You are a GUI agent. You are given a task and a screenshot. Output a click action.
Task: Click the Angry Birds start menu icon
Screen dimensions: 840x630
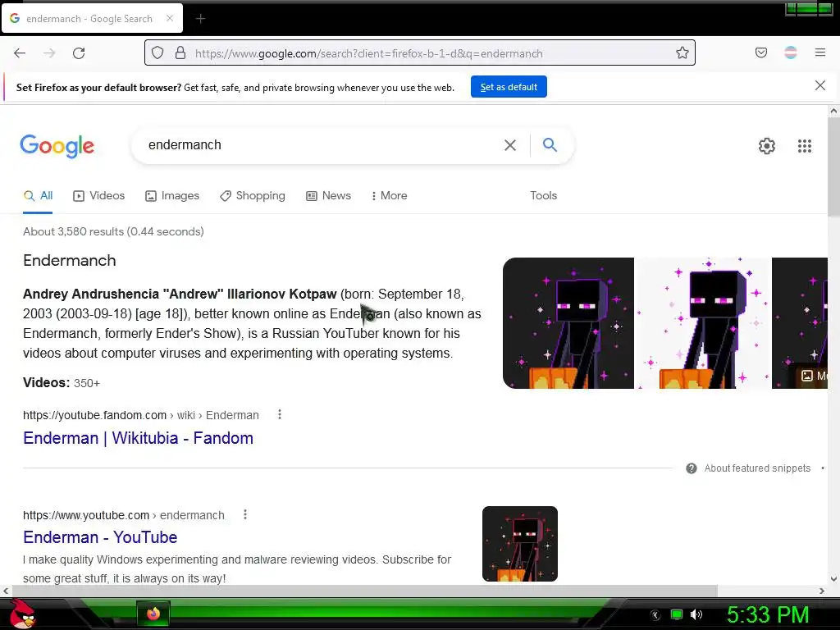[22, 614]
